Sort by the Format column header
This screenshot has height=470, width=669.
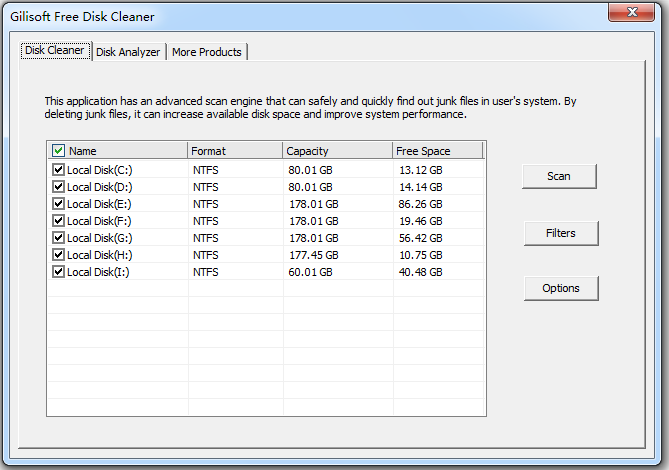coord(235,151)
